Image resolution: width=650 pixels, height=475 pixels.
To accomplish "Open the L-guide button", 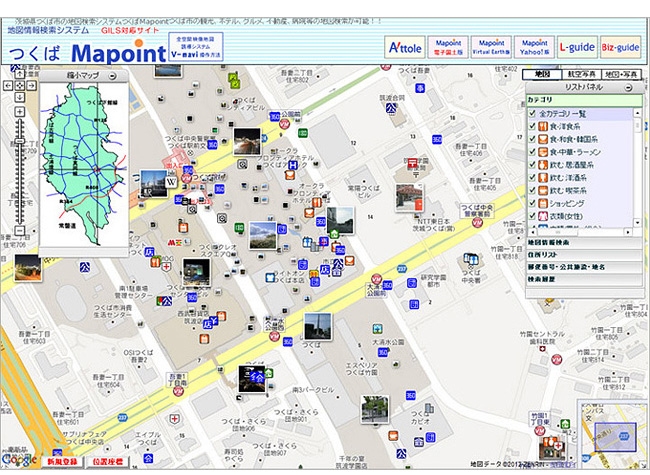I will pos(577,48).
